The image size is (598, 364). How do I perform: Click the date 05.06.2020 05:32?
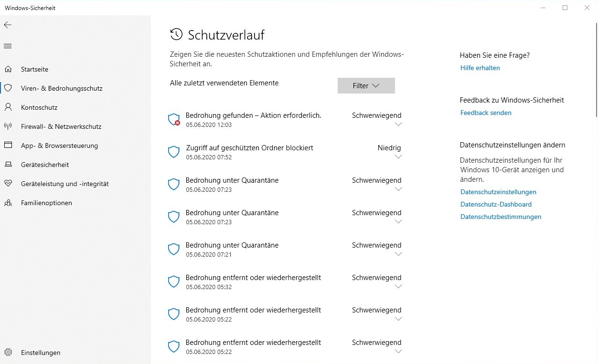pos(209,287)
